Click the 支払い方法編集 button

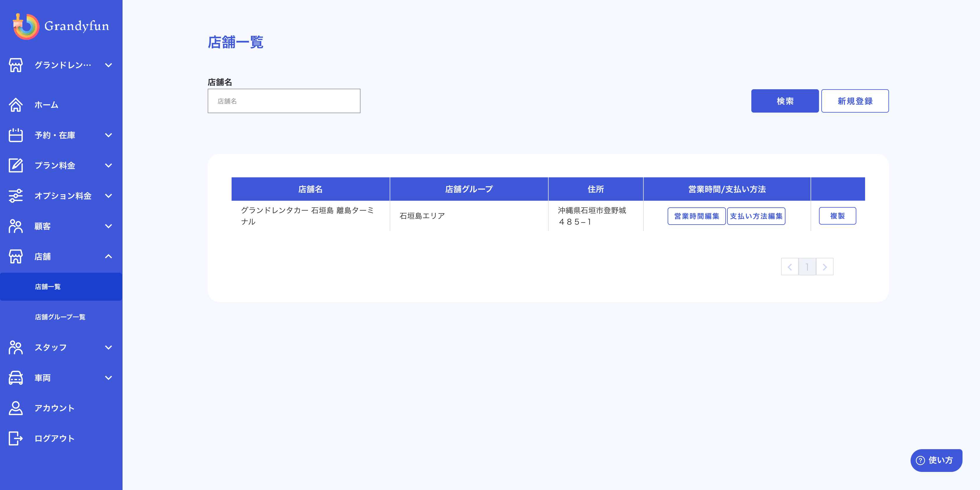[756, 216]
